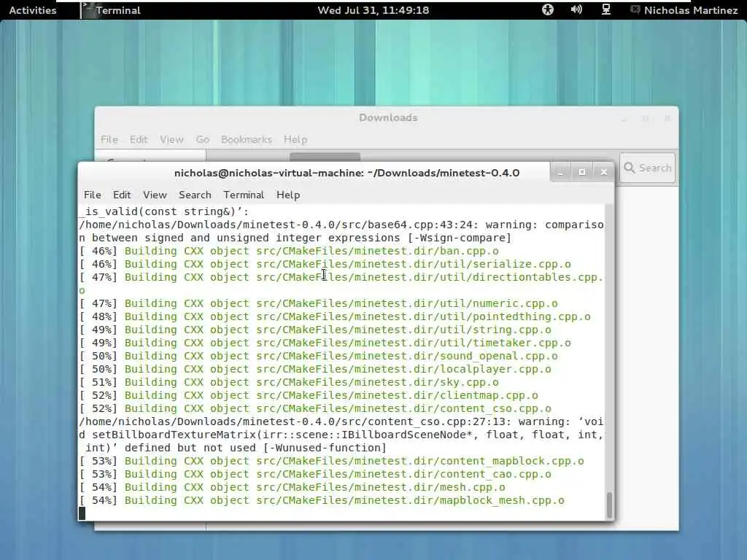Click the localplayer.cpp.o build line
Screen dimensions: 747x560
click(x=315, y=369)
